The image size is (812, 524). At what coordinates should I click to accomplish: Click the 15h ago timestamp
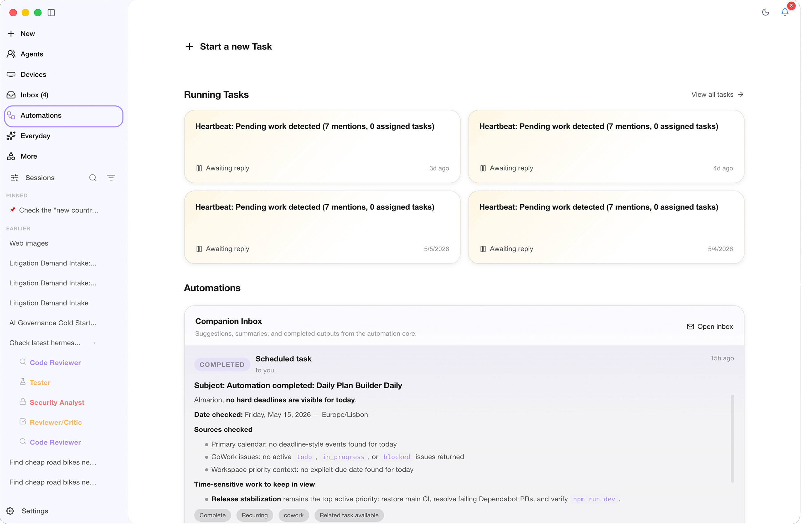pyautogui.click(x=721, y=358)
